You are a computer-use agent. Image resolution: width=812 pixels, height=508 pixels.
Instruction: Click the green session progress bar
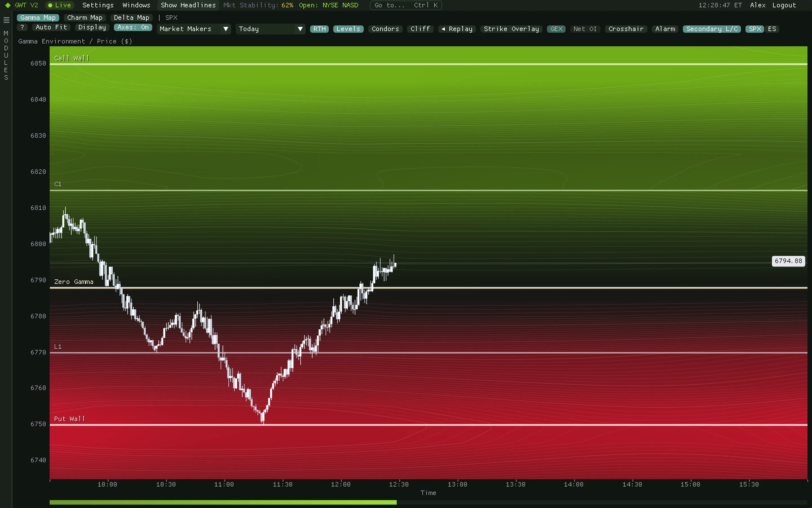[223, 502]
